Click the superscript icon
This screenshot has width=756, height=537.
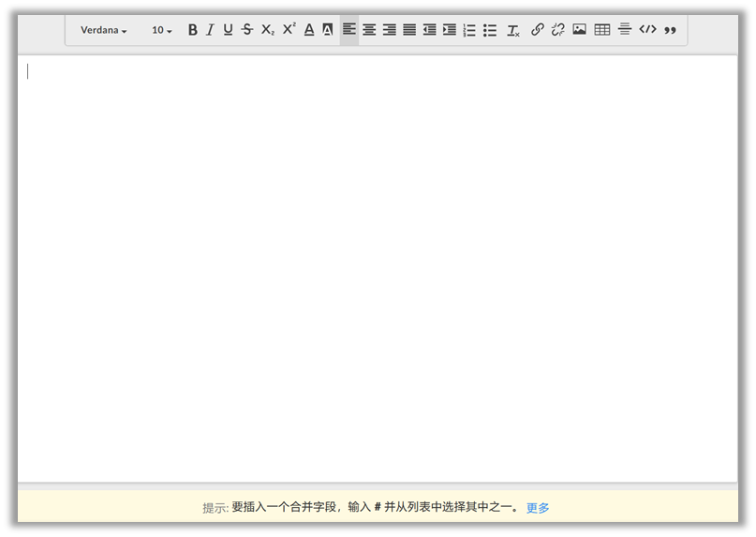pos(289,30)
